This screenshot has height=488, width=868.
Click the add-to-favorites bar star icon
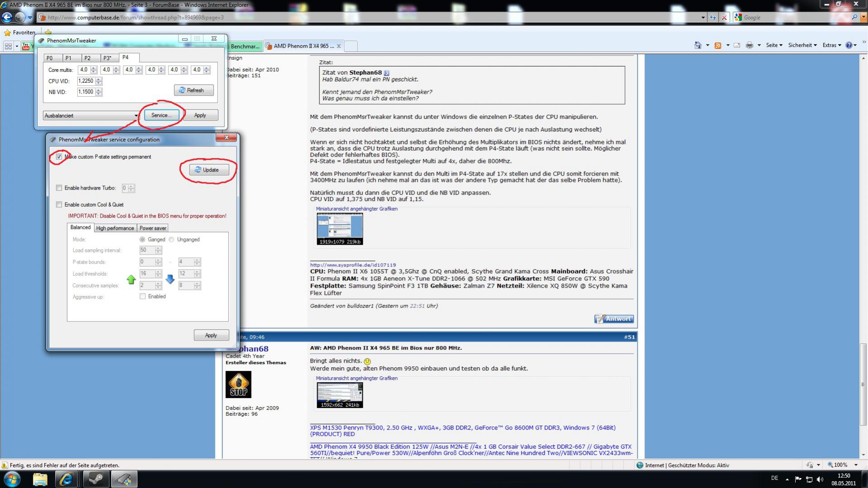(48, 32)
